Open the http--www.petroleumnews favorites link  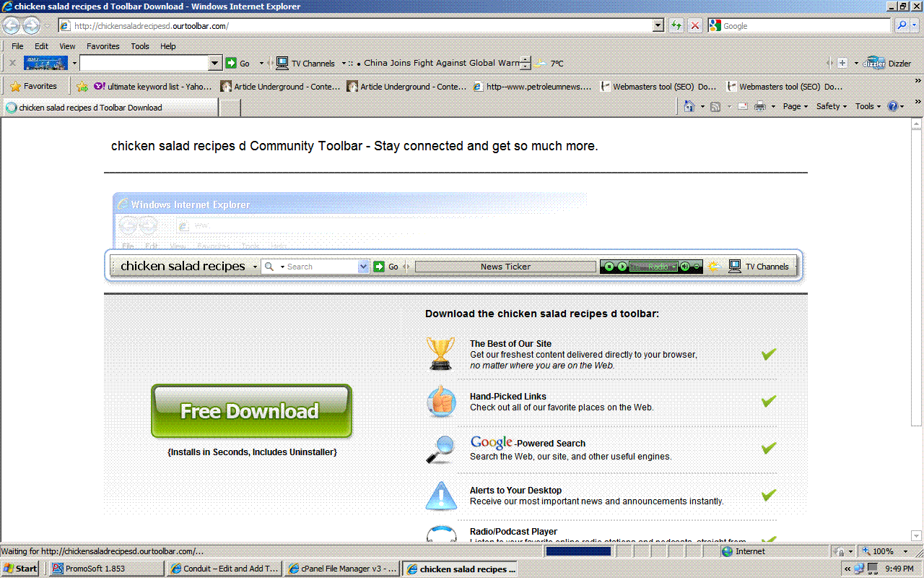coord(533,87)
